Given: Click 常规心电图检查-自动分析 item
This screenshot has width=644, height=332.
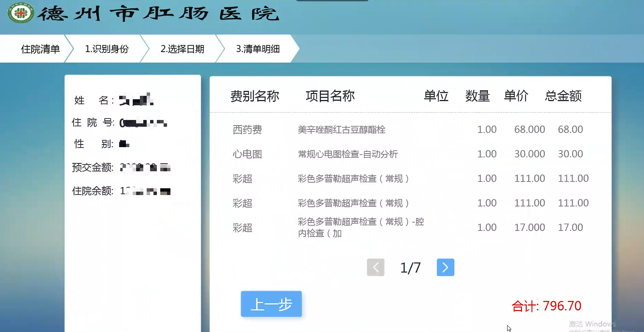Looking at the screenshot, I should pyautogui.click(x=348, y=154).
